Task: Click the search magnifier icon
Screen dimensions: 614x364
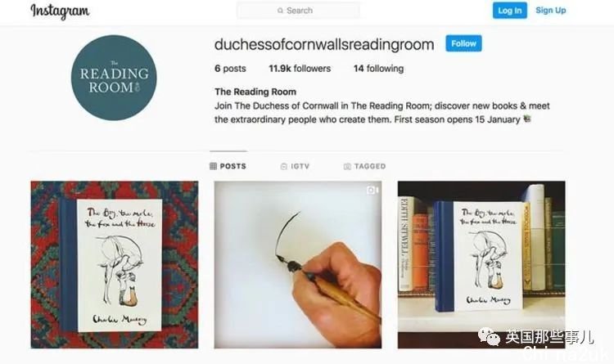Action: click(x=280, y=11)
